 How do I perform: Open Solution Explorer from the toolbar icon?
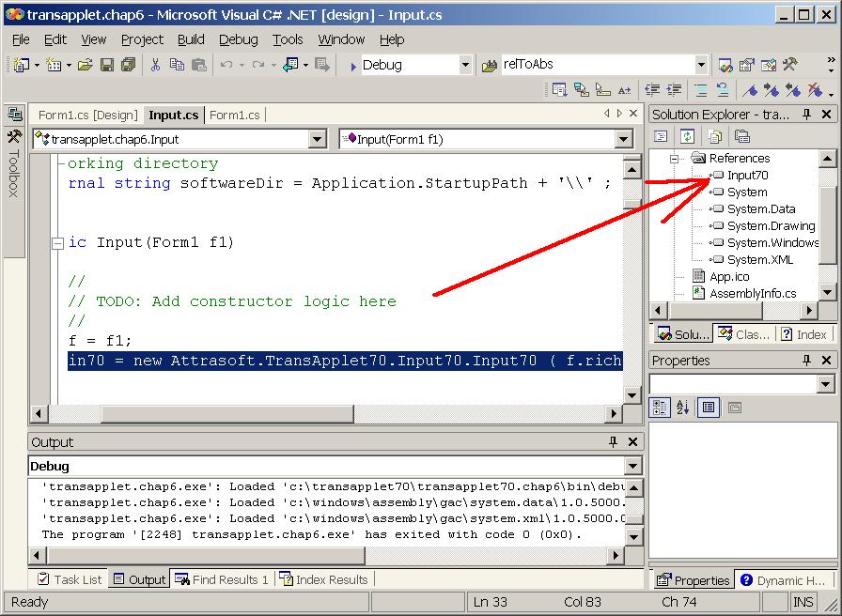(x=725, y=66)
